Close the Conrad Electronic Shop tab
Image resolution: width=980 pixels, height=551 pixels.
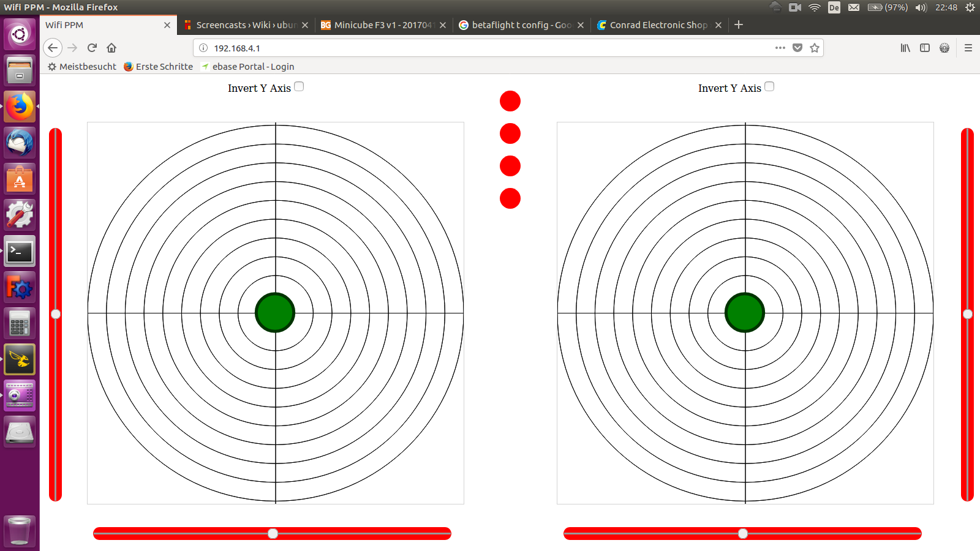718,25
